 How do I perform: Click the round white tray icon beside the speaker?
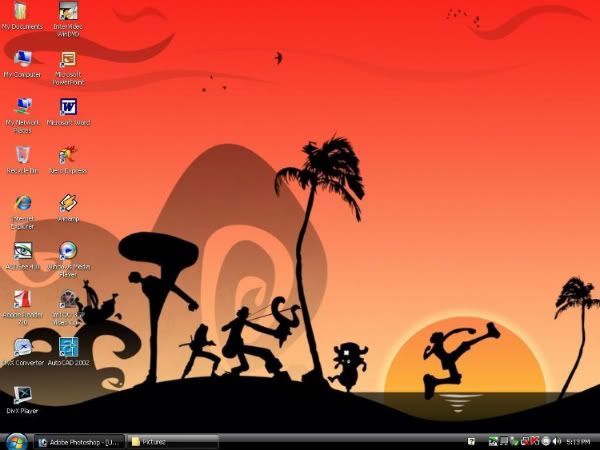pos(546,441)
